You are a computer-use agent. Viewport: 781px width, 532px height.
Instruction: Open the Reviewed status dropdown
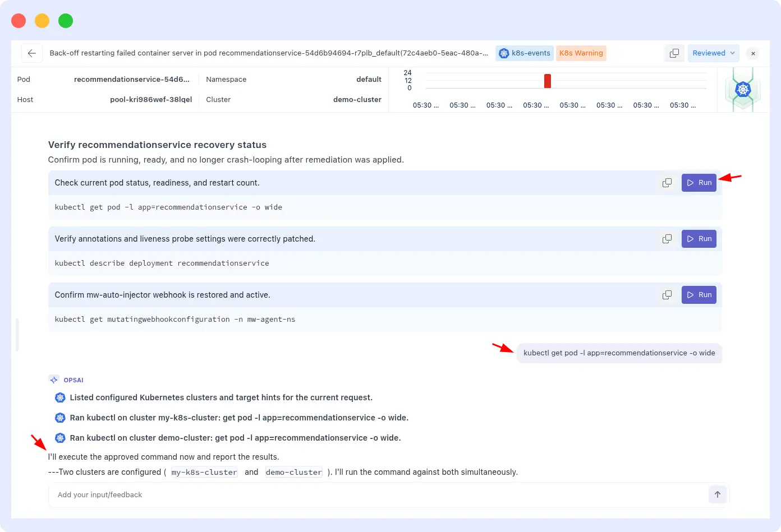713,53
